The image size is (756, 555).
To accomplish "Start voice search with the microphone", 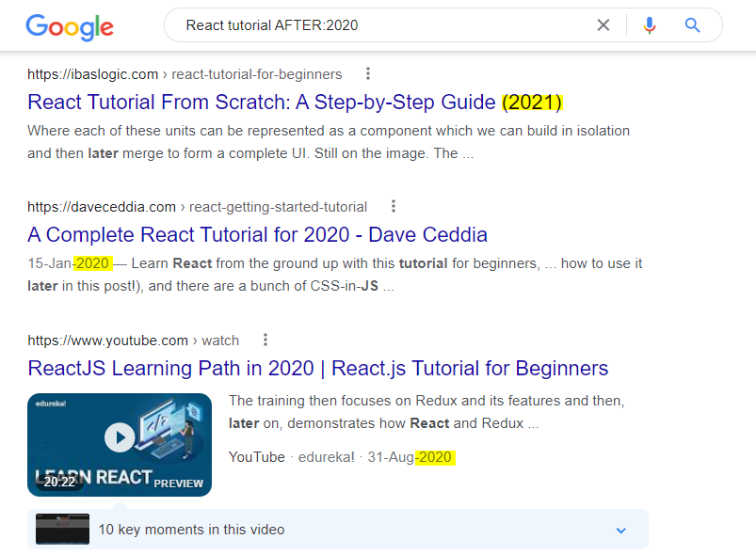I will click(x=650, y=25).
